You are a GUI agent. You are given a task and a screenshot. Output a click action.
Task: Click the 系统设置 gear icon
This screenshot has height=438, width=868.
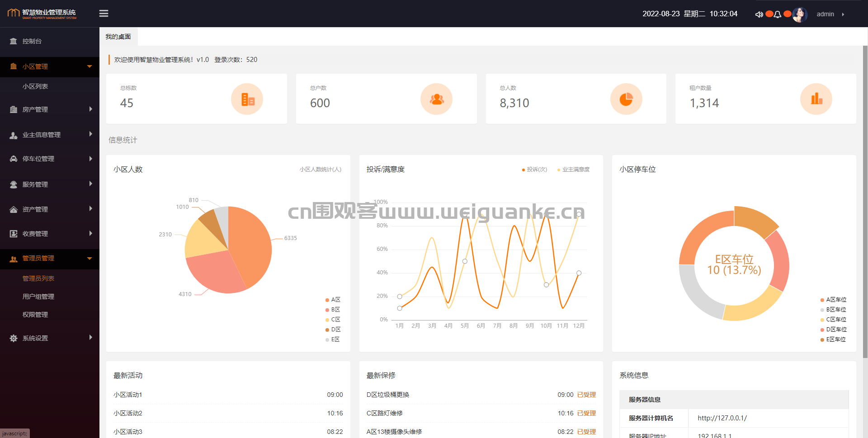tap(14, 338)
